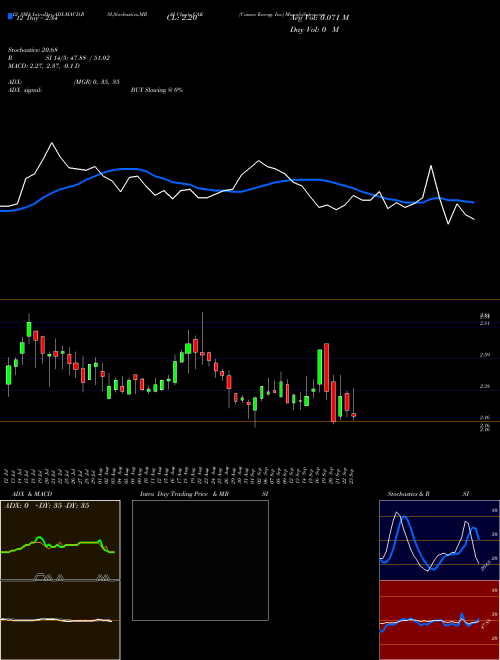Click the tall green candle beside the big red one
Viewport: 500px width, 660px height.
point(320,367)
